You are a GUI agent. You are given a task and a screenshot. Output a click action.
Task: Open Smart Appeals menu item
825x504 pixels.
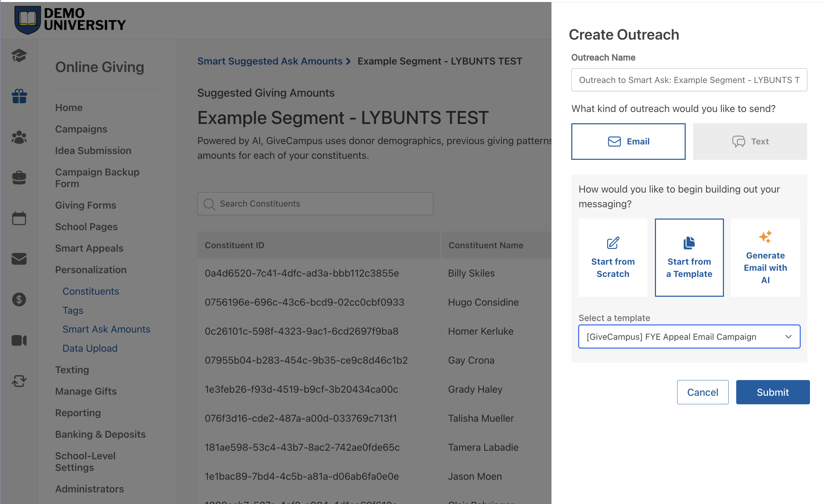coord(89,248)
